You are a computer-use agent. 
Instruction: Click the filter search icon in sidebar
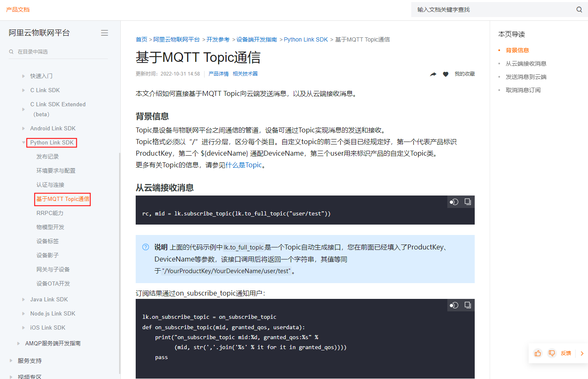(x=11, y=52)
